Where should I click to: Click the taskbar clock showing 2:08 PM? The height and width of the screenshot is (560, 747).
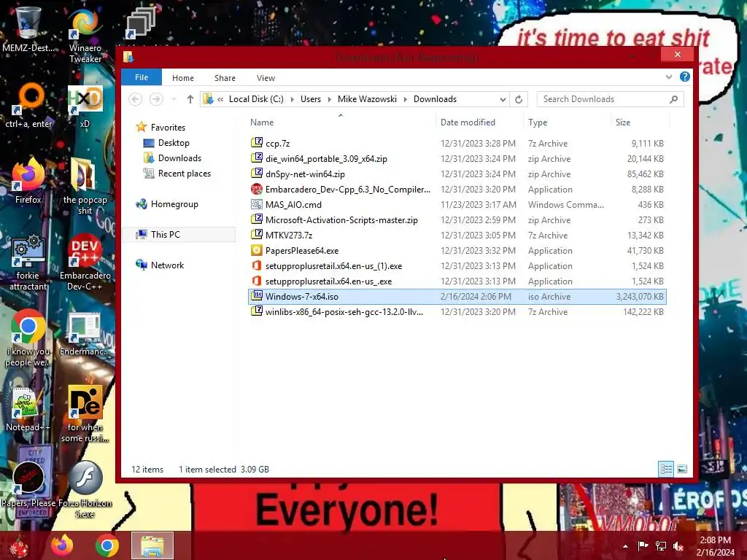pyautogui.click(x=715, y=546)
